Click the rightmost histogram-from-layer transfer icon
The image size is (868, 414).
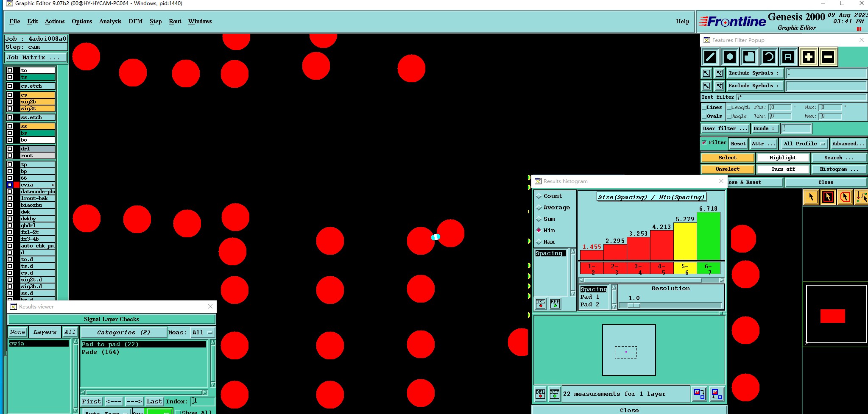(717, 394)
